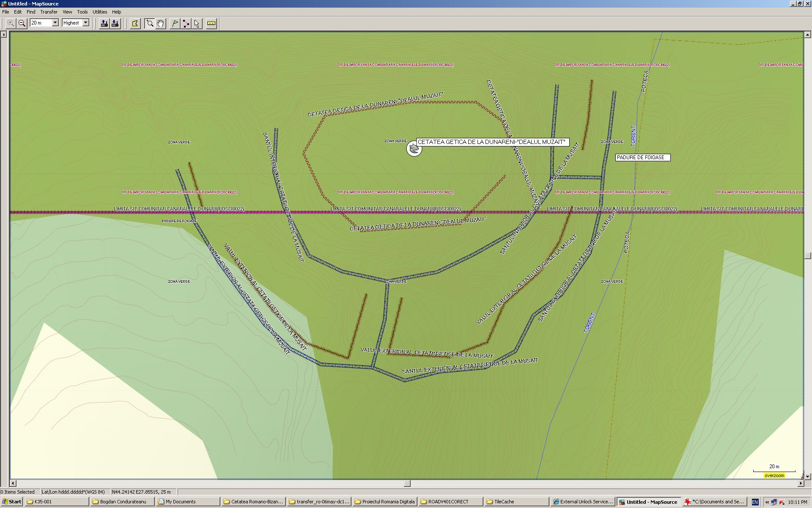Click the MapSource title bar icon
Viewport: 812px width, 508px height.
click(x=4, y=4)
